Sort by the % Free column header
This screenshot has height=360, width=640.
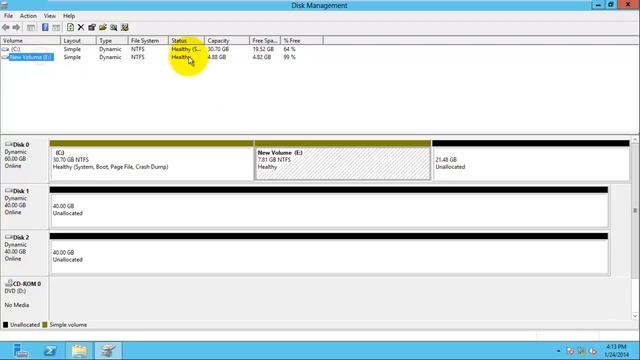coord(302,40)
